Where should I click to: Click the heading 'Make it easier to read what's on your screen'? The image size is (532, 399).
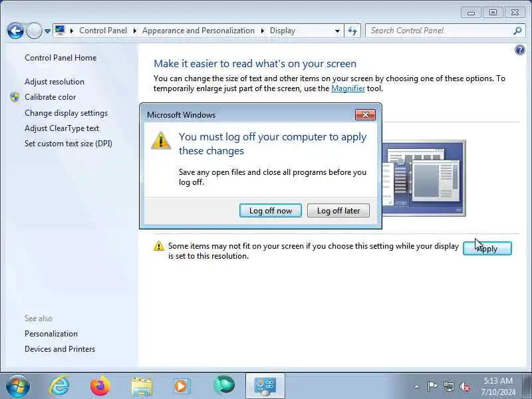pyautogui.click(x=255, y=64)
